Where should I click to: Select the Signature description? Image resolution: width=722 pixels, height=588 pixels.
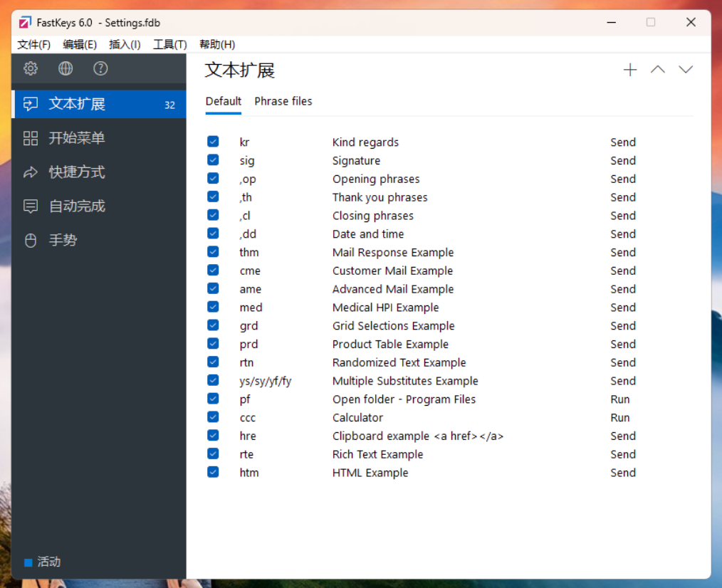(357, 161)
